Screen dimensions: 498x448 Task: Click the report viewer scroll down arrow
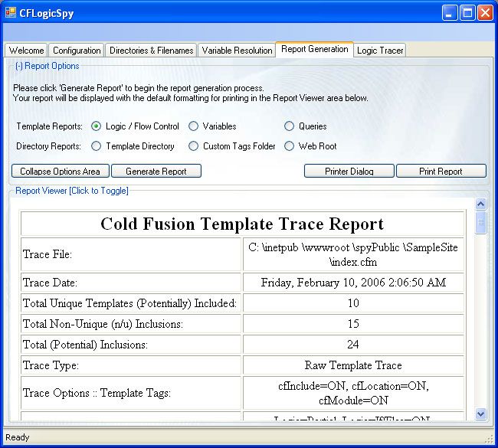pos(480,414)
